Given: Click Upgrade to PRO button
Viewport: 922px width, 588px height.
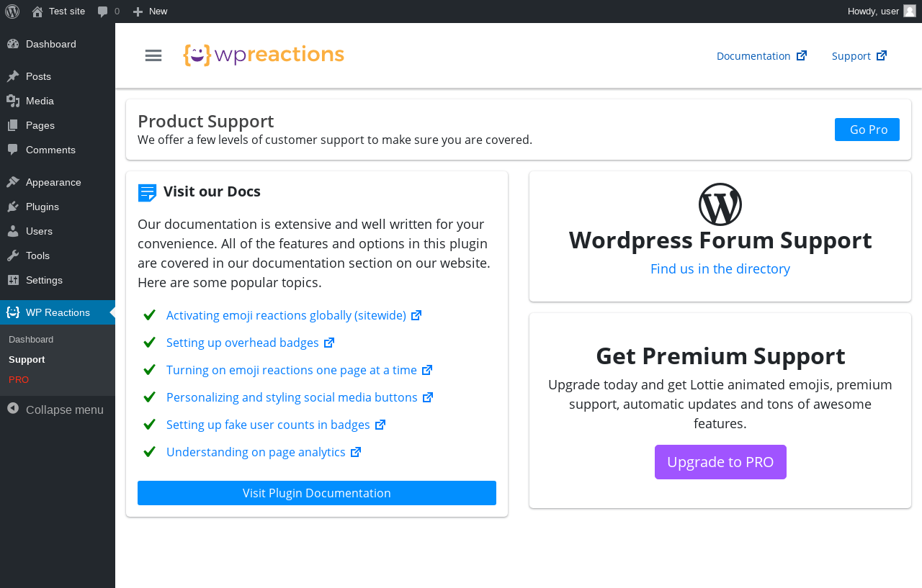Looking at the screenshot, I should coord(720,462).
